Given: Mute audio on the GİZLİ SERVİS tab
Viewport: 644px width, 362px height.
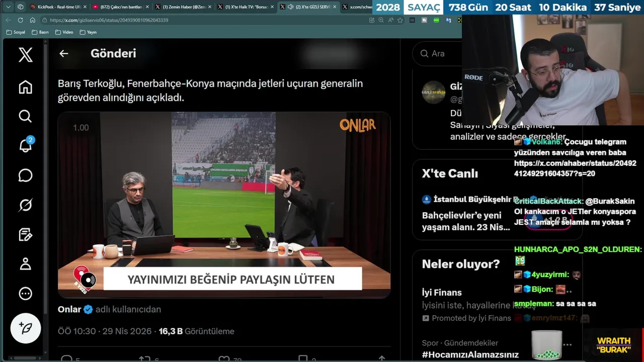Looking at the screenshot, I should pyautogui.click(x=290, y=7).
